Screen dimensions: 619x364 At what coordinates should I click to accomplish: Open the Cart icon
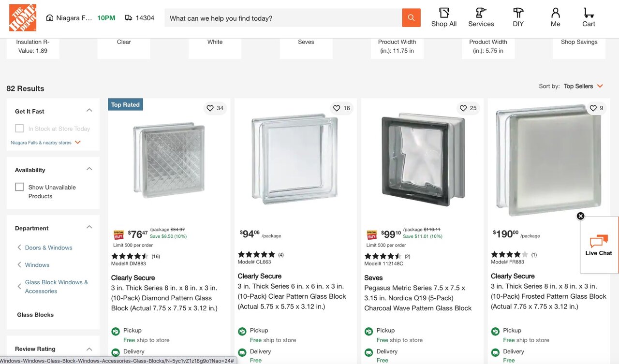(x=589, y=18)
